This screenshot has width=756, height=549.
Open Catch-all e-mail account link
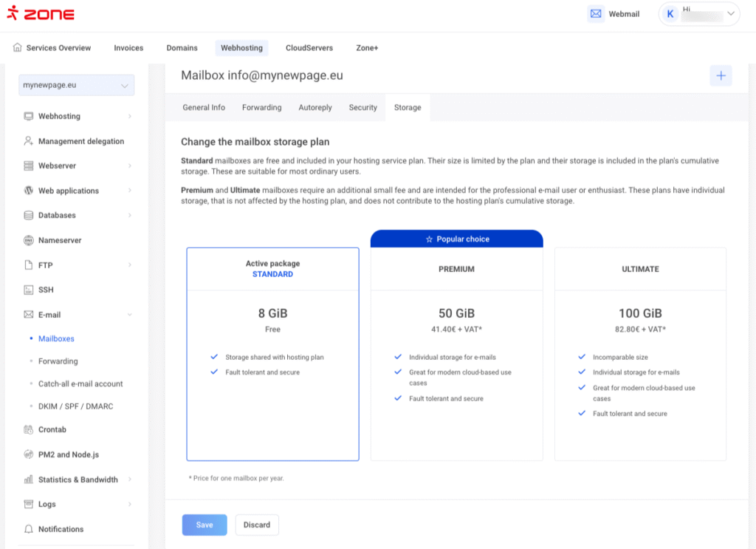80,384
